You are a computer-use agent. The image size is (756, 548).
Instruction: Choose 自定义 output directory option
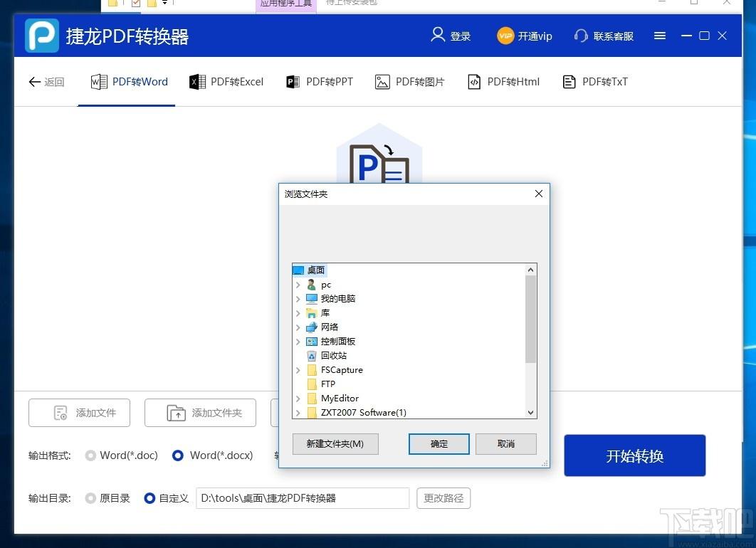pyautogui.click(x=149, y=498)
